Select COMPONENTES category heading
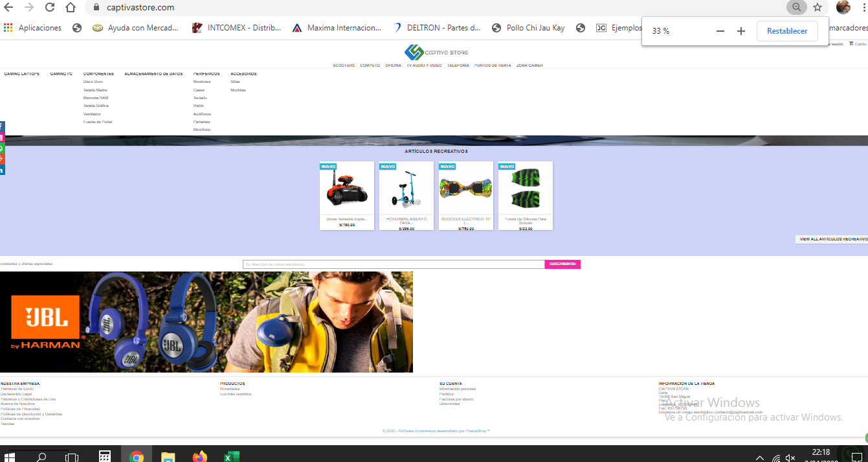 click(98, 74)
